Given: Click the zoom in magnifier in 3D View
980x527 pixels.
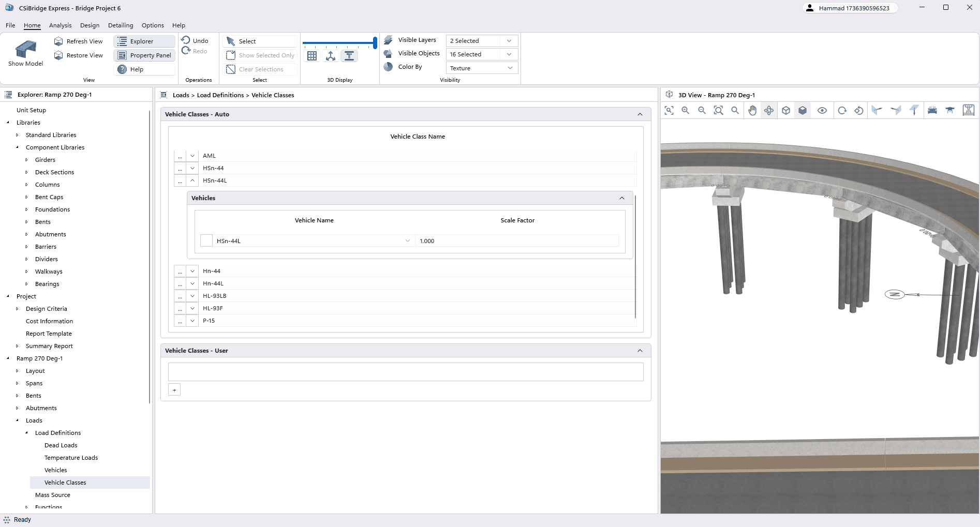Looking at the screenshot, I should click(x=686, y=111).
